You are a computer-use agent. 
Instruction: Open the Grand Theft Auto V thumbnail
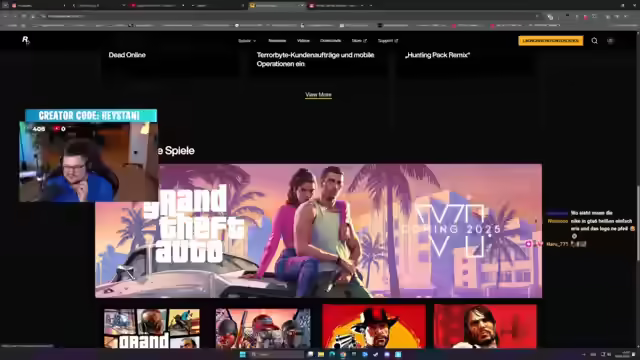tap(152, 328)
